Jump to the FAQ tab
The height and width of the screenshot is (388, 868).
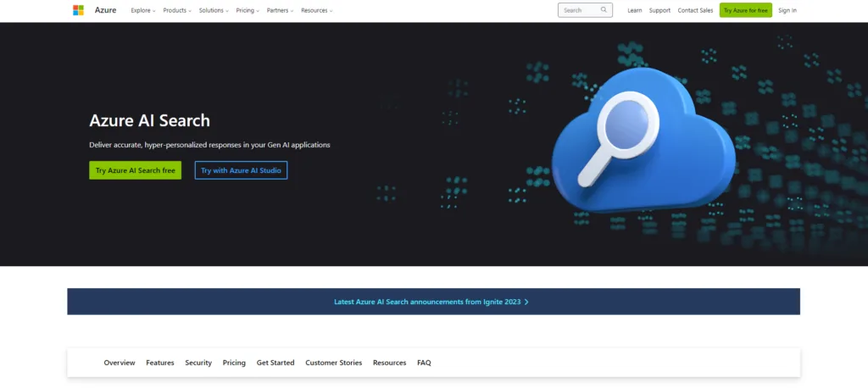424,363
